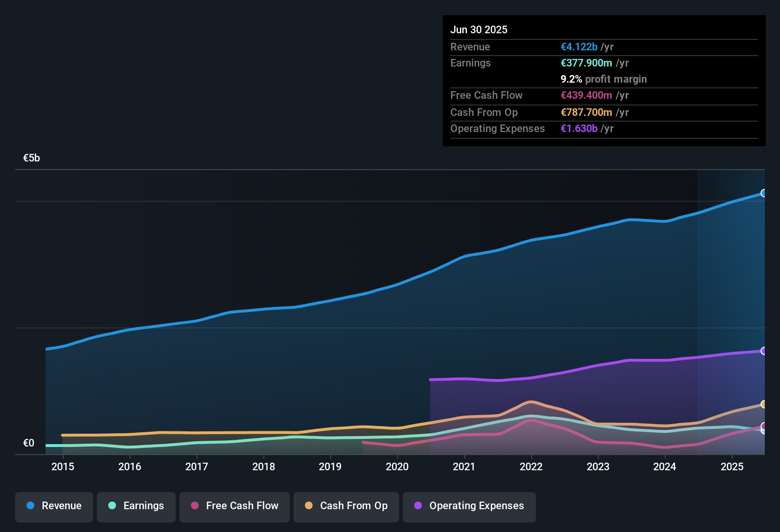Click the blue Revenue legend dot
780x532 pixels.
(x=30, y=506)
